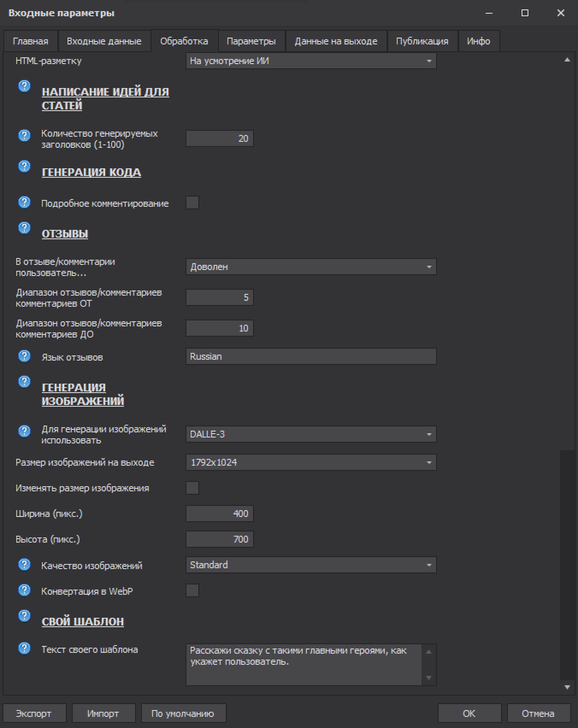Image resolution: width=578 pixels, height=728 pixels.
Task: Click help icon beside Количество генерируемых заголовков
Action: tap(24, 135)
